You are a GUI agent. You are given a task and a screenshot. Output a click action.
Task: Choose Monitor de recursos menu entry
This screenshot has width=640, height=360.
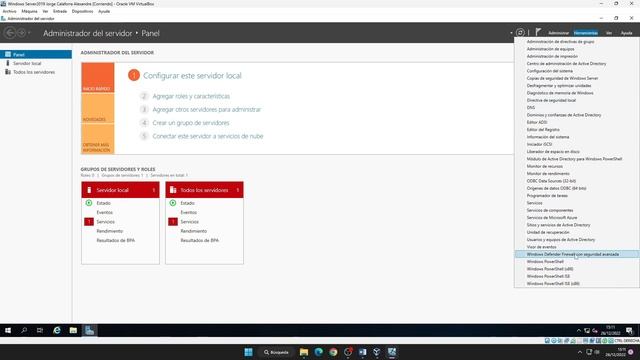pyautogui.click(x=544, y=167)
